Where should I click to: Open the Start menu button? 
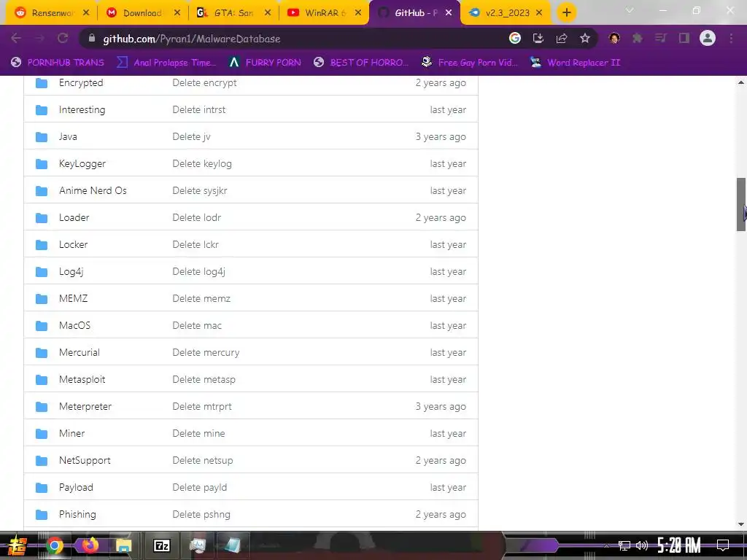[18, 545]
